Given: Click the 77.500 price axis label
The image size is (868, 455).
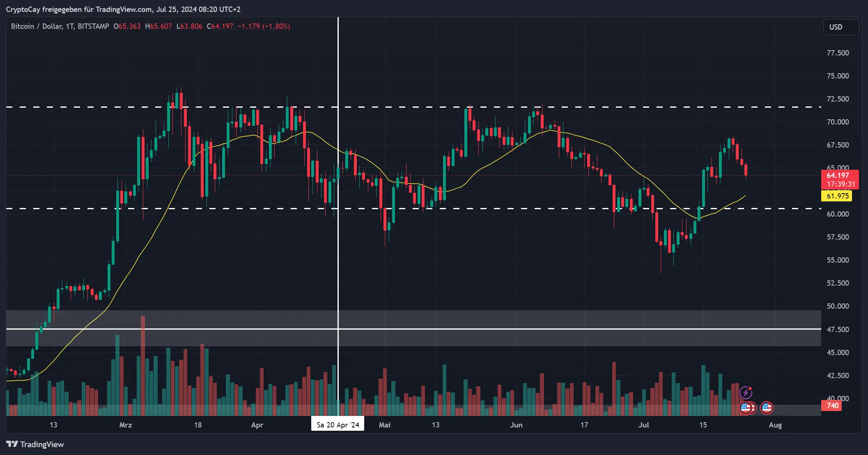Looking at the screenshot, I should point(838,53).
